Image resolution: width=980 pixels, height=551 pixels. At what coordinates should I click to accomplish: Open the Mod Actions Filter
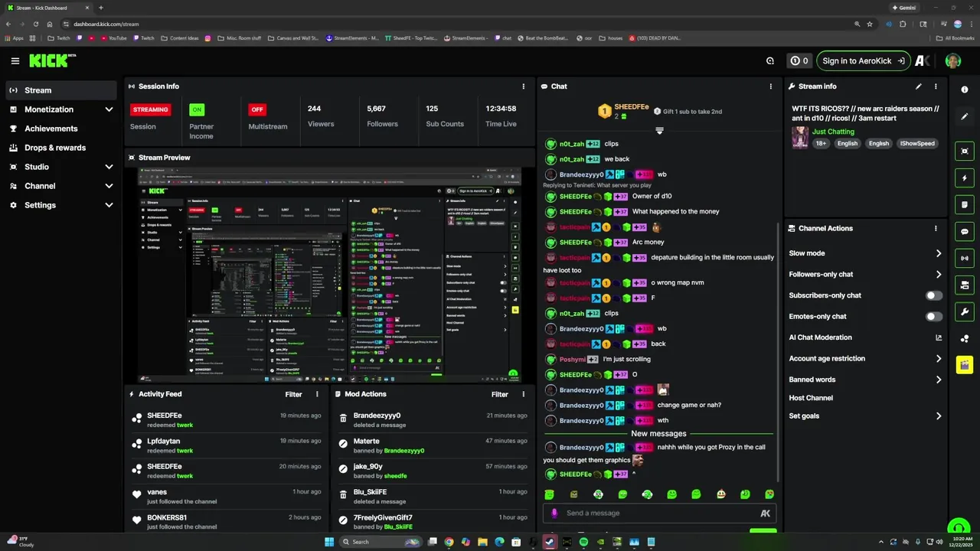pyautogui.click(x=500, y=394)
